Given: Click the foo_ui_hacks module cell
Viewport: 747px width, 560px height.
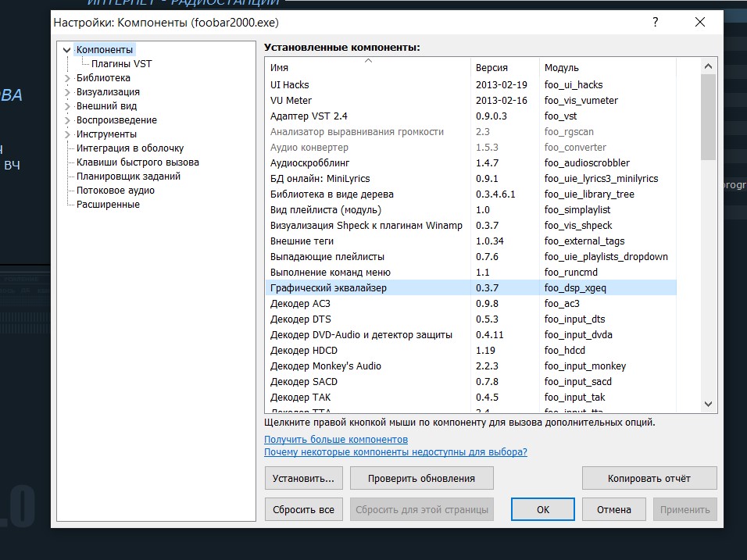Looking at the screenshot, I should 574,85.
